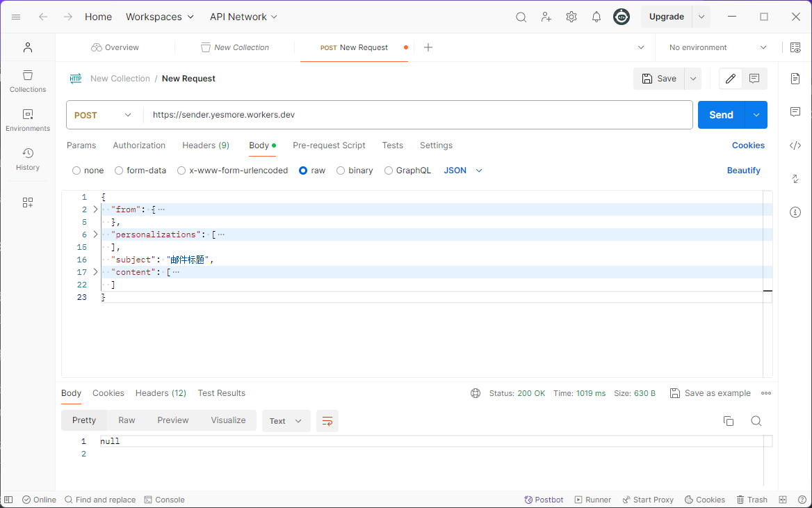812x508 pixels.
Task: Open the Send options arrow
Action: click(x=756, y=115)
